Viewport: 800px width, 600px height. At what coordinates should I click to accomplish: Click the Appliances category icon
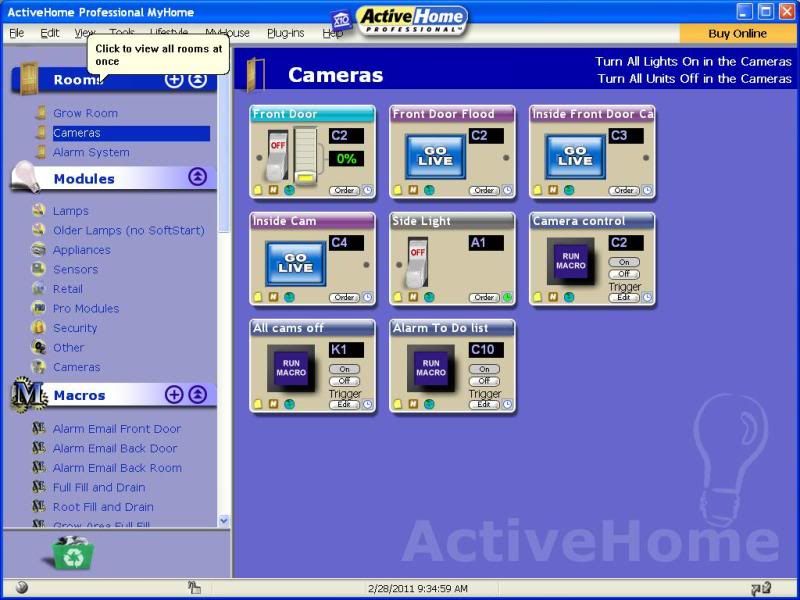(38, 249)
